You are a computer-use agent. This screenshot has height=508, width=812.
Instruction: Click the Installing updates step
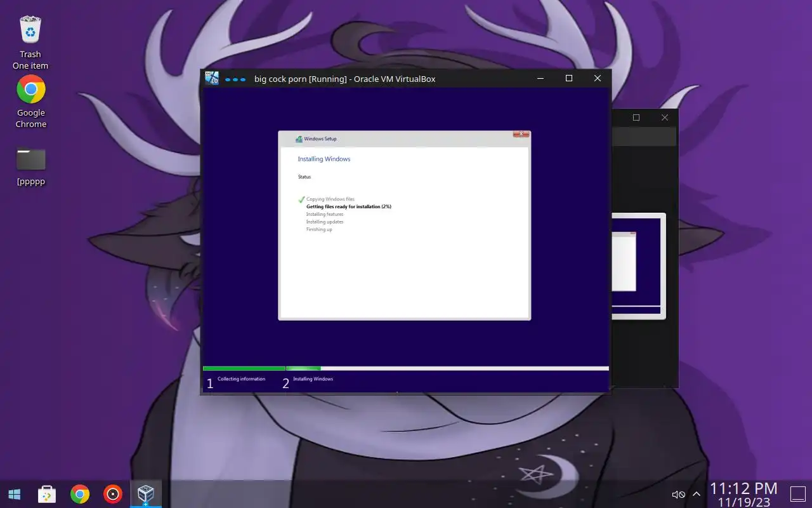(x=325, y=222)
